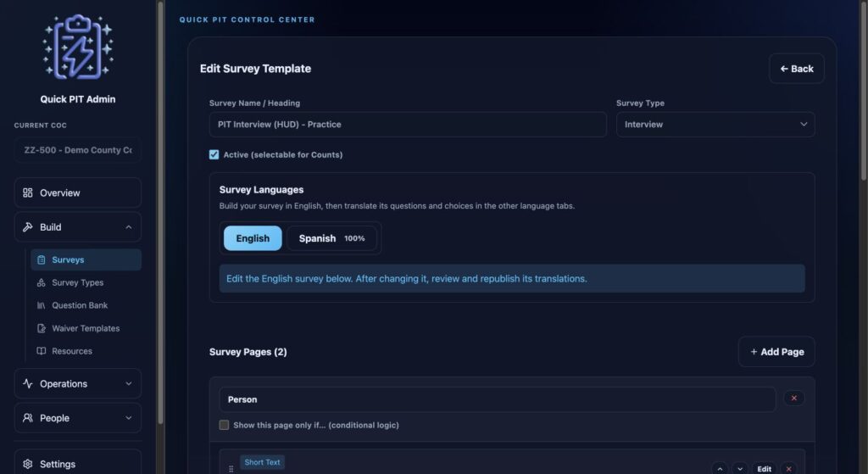Screen dimensions: 868x474
Task: Click the English survey republish notice banner
Action: (x=512, y=278)
